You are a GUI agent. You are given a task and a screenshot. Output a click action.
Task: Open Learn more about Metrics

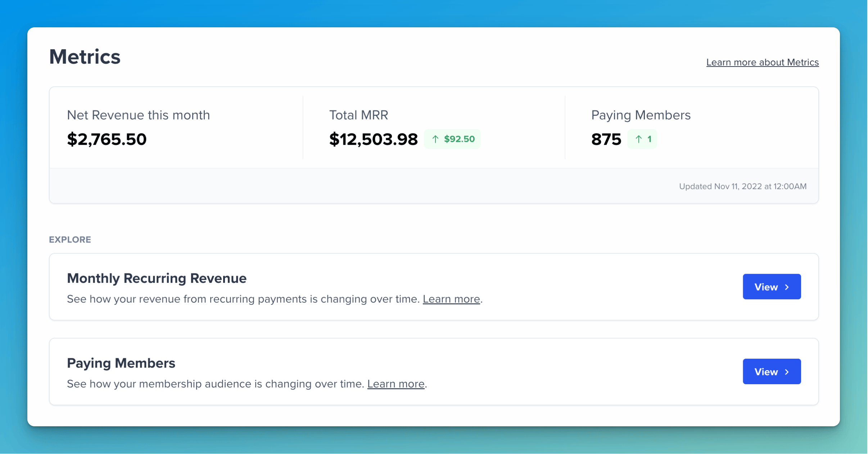coord(763,62)
